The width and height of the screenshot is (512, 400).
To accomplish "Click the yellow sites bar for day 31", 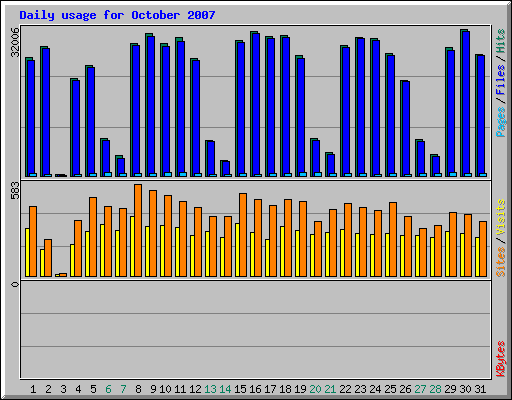I will click(x=477, y=257).
